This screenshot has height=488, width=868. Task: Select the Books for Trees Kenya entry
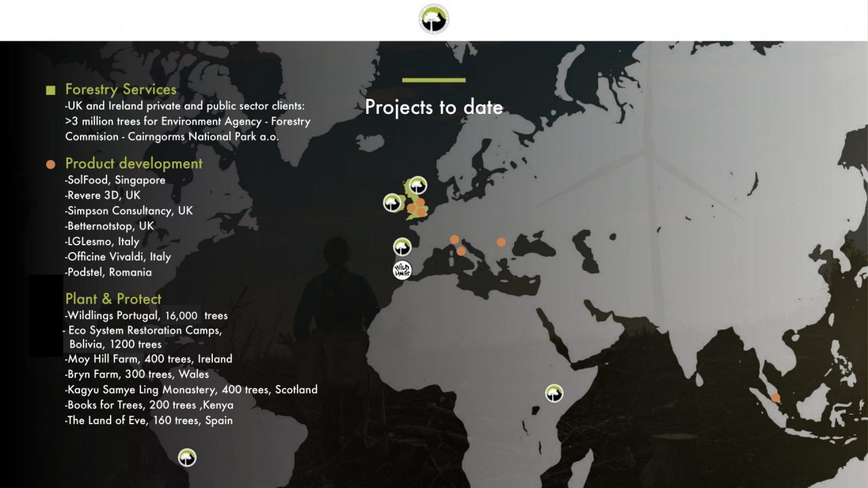pos(149,405)
